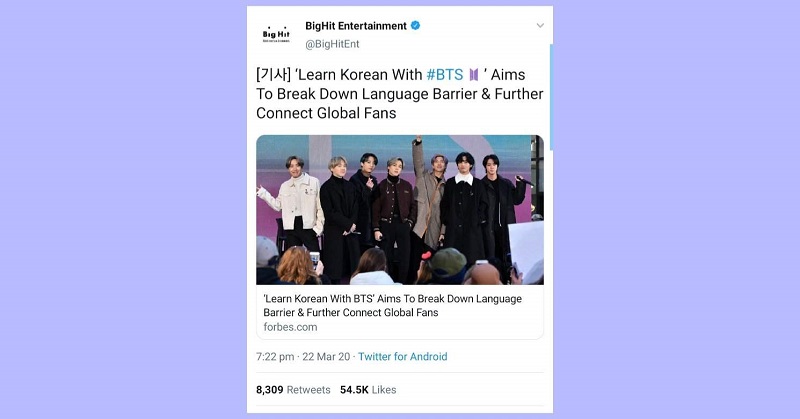Image resolution: width=800 pixels, height=419 pixels.
Task: Open the Twitter for Android source link
Action: (403, 357)
